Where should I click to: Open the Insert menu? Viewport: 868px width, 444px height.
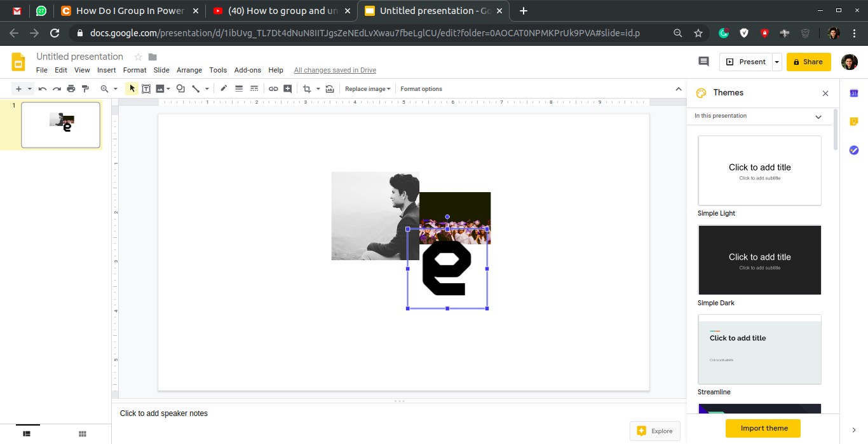coord(107,70)
